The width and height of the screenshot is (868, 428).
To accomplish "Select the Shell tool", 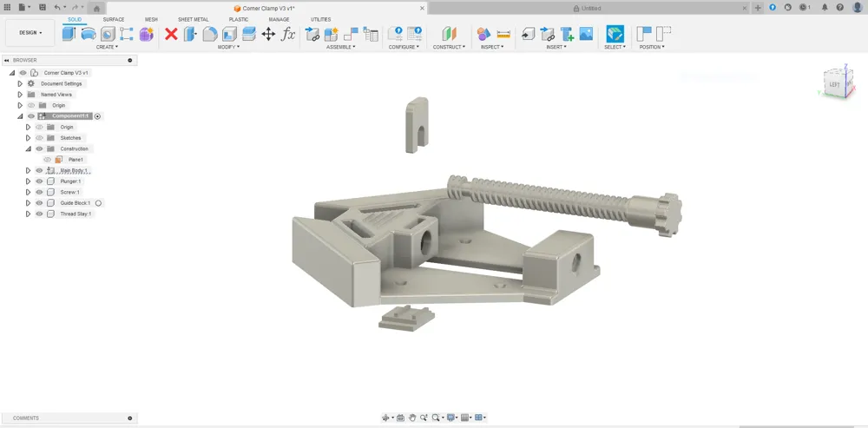I will tap(229, 34).
